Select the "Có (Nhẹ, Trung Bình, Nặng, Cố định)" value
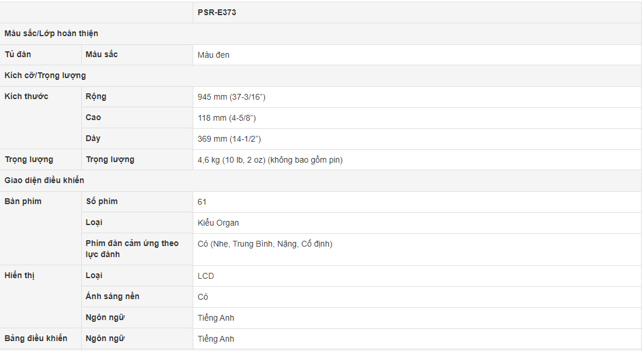This screenshot has width=644, height=351. pyautogui.click(x=264, y=244)
